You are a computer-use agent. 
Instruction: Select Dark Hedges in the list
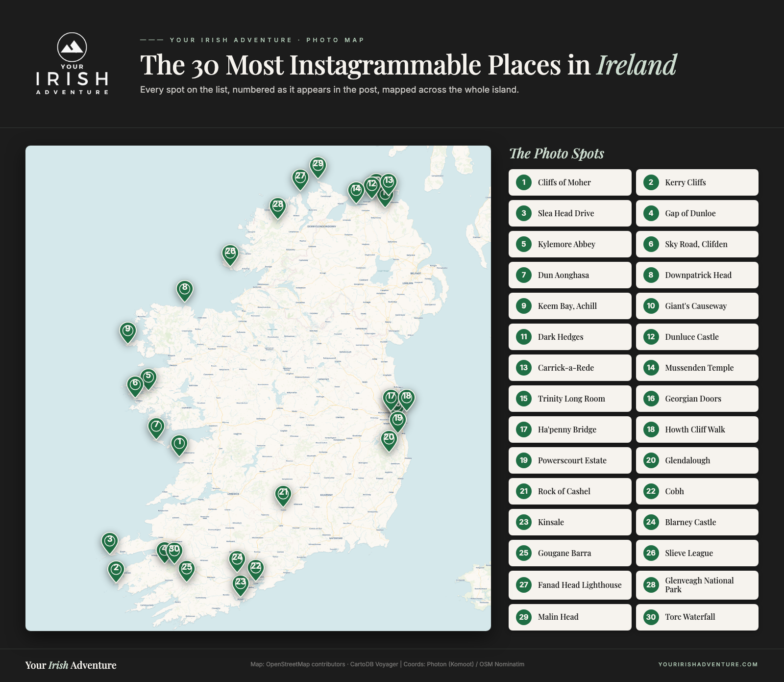[570, 337]
